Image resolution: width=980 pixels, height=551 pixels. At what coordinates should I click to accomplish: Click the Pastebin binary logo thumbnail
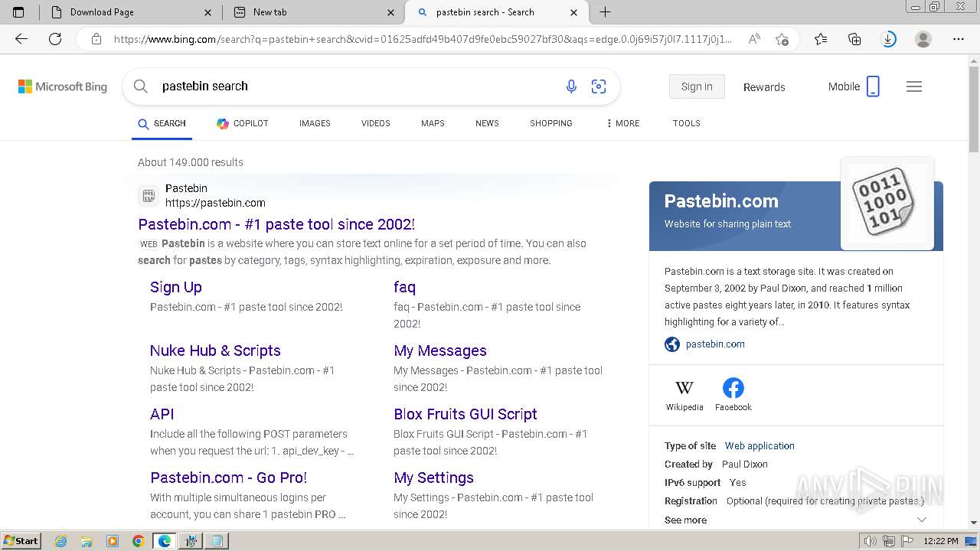[887, 204]
